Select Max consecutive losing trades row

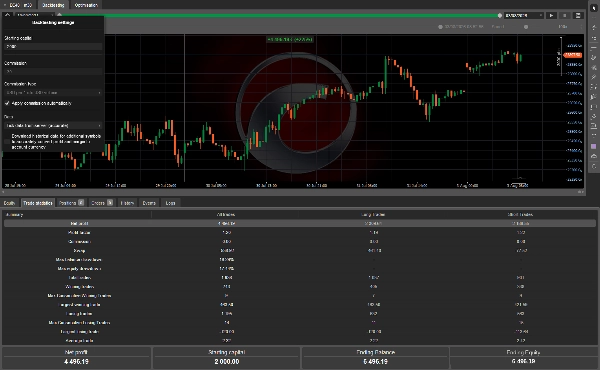(x=300, y=323)
